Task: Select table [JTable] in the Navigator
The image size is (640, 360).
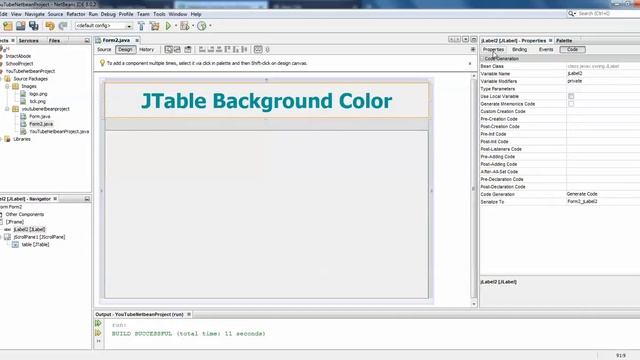Action: click(x=35, y=244)
